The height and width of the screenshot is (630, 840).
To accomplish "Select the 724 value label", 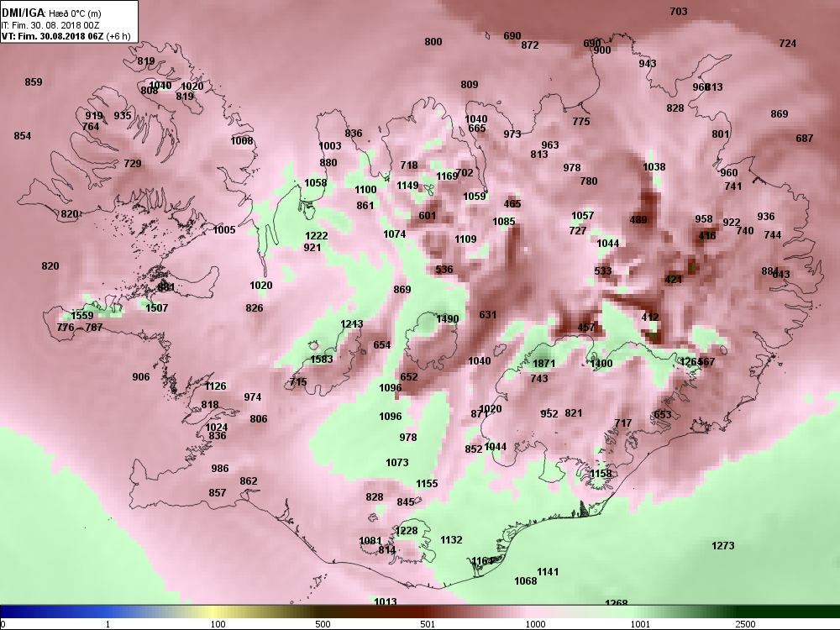I will tap(788, 44).
